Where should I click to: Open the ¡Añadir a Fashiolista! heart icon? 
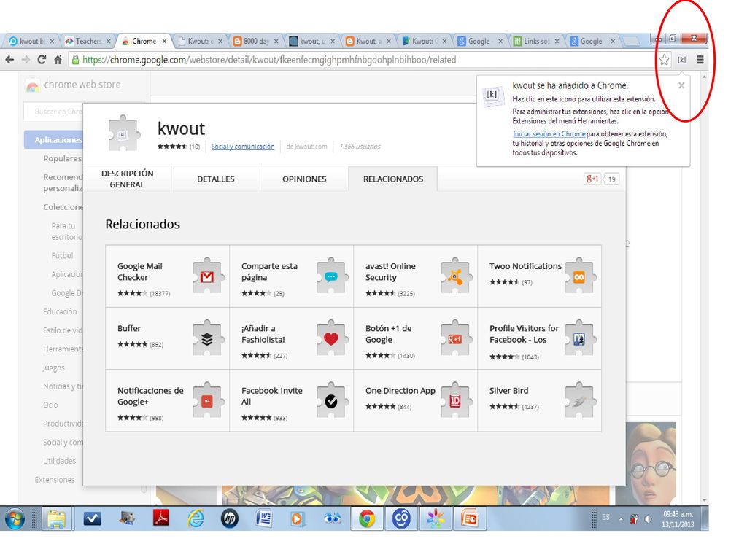331,338
